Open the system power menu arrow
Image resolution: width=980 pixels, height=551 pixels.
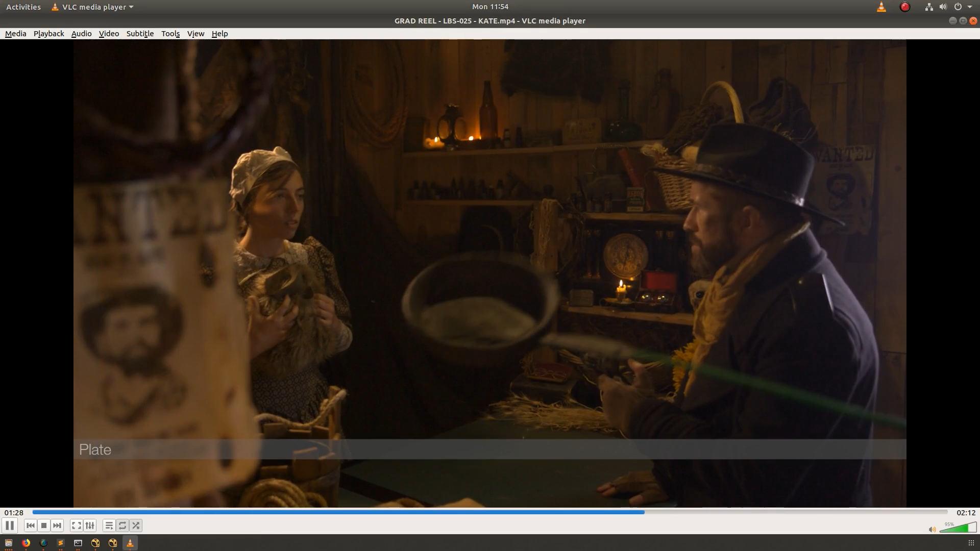tap(970, 7)
